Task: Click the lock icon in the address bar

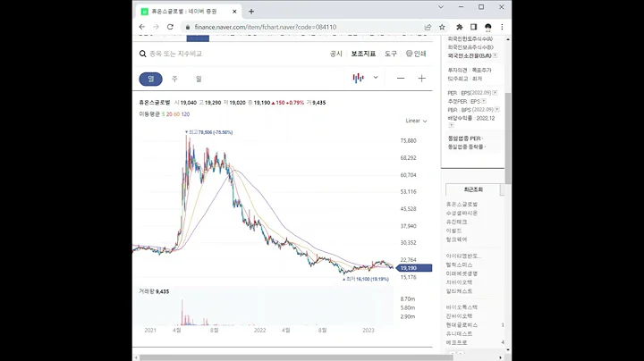Action: tap(188, 27)
